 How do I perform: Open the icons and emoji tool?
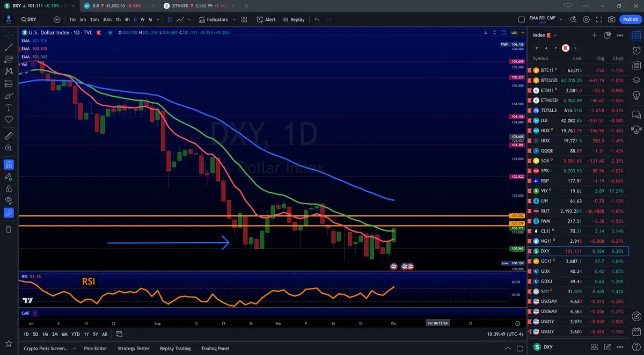[9, 120]
